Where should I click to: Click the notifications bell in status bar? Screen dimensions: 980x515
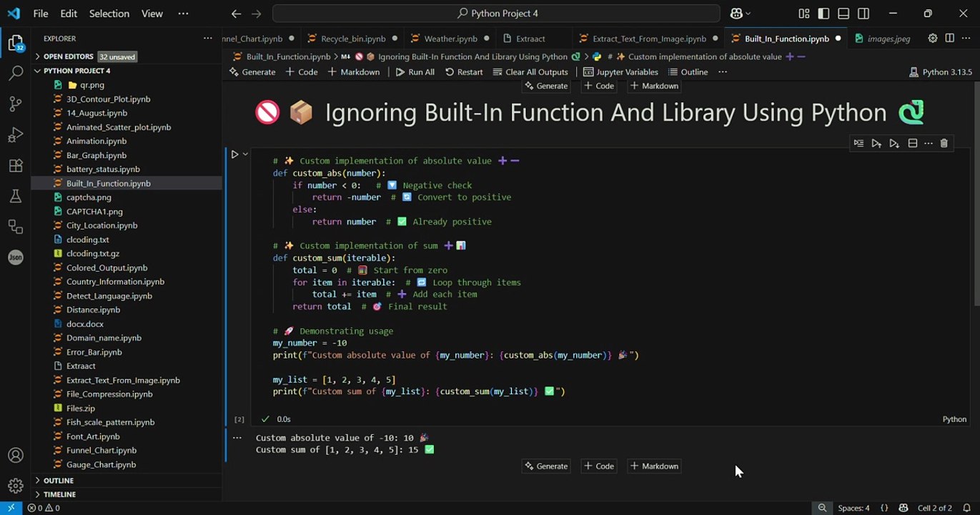(966, 508)
